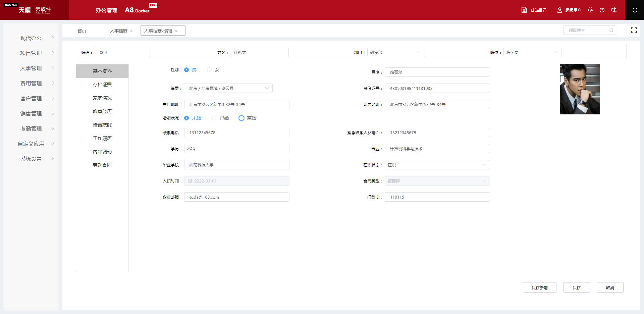The width and height of the screenshot is (644, 314).
Task: Open the 部门 department dropdown
Action: tap(396, 52)
